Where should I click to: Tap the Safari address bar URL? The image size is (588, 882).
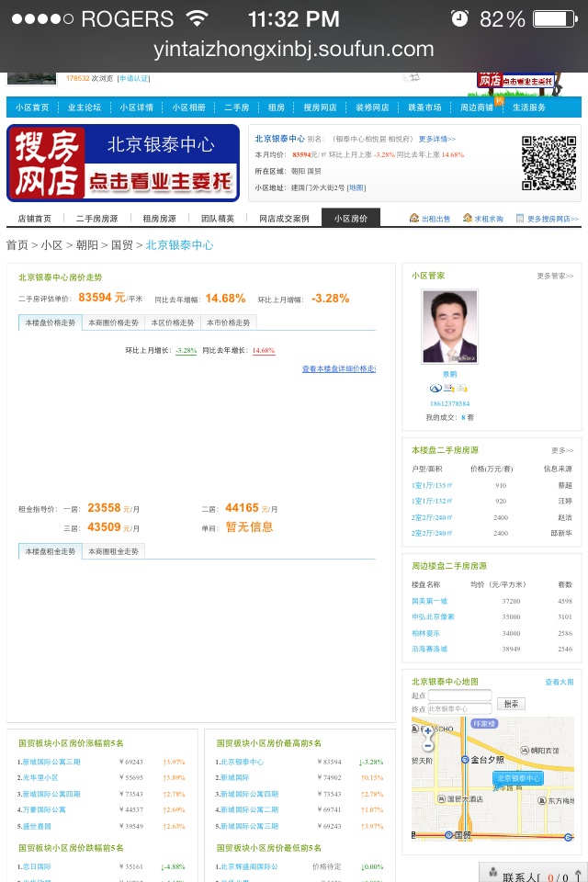click(x=294, y=50)
